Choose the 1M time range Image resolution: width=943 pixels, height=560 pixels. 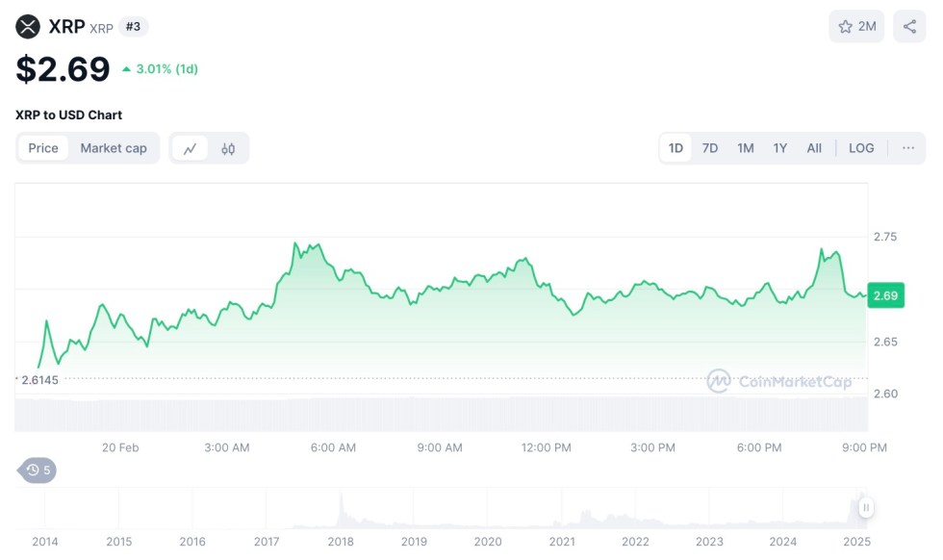746,148
